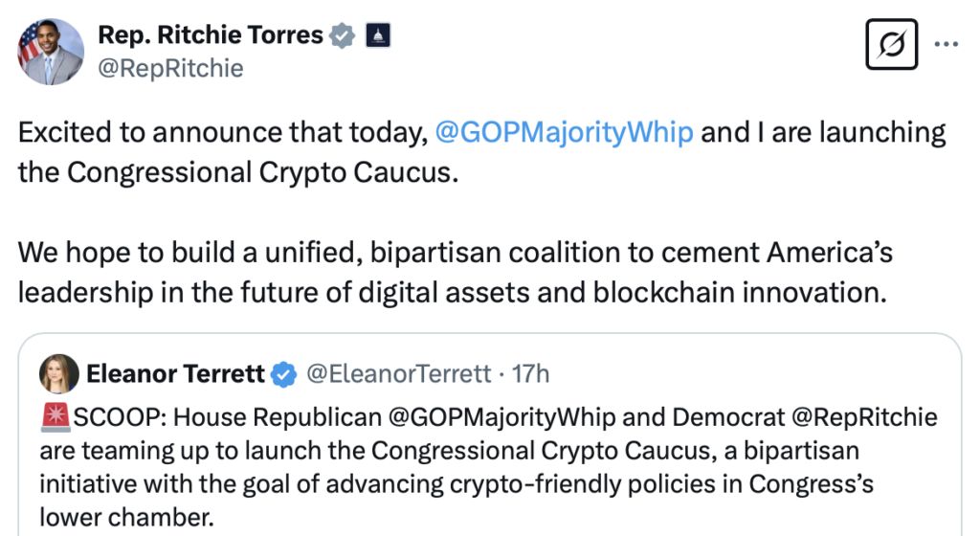Click Eleanor Terrett's small avatar
Image resolution: width=980 pixels, height=536 pixels.
point(58,373)
